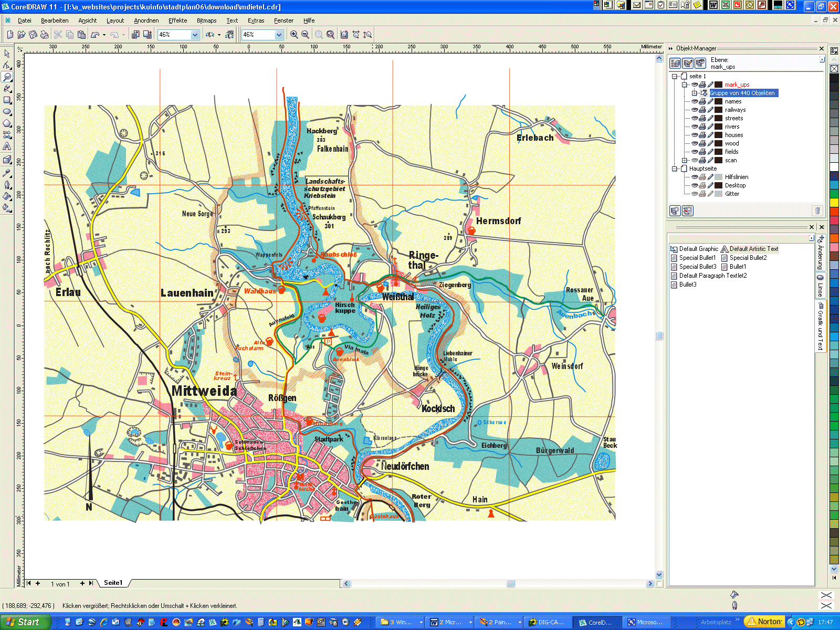Click the Print icon in toolbar
840x630 pixels.
(x=45, y=35)
